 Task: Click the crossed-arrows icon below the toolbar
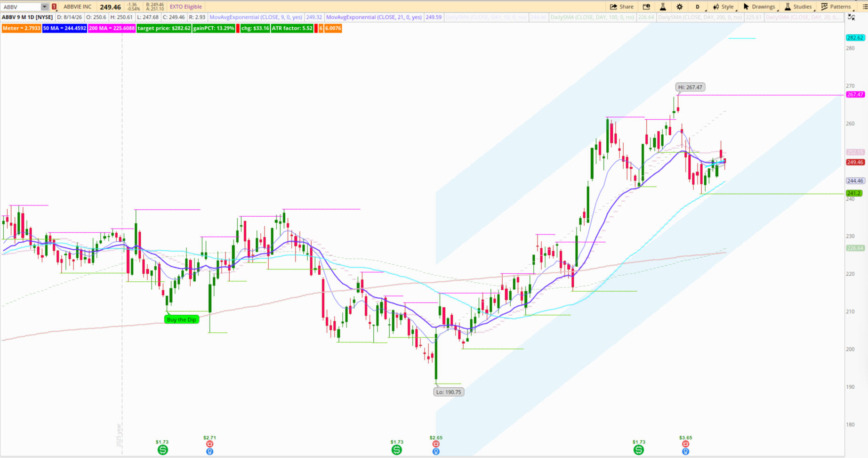(852, 17)
